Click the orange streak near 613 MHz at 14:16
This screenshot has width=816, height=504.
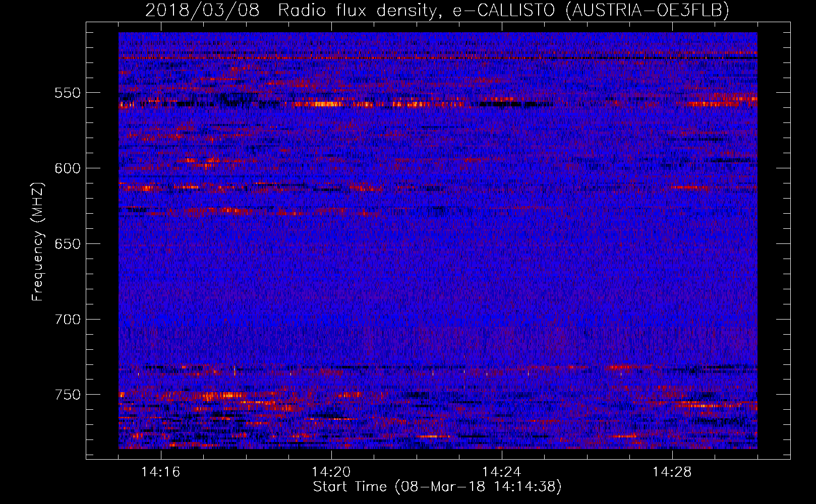(x=144, y=188)
